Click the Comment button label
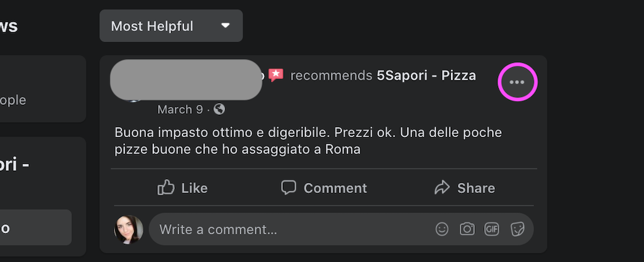Image resolution: width=644 pixels, height=262 pixels. click(335, 188)
